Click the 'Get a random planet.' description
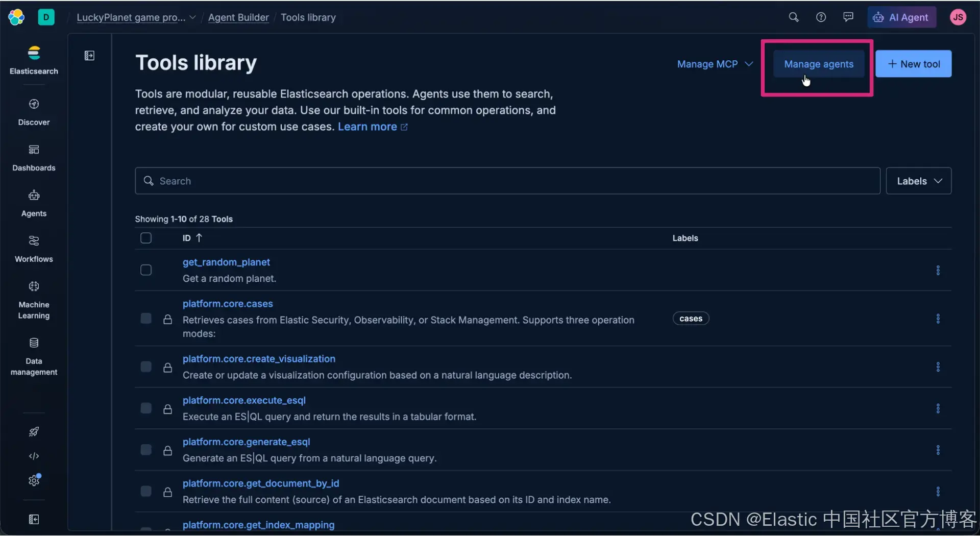This screenshot has width=980, height=536. (x=229, y=279)
